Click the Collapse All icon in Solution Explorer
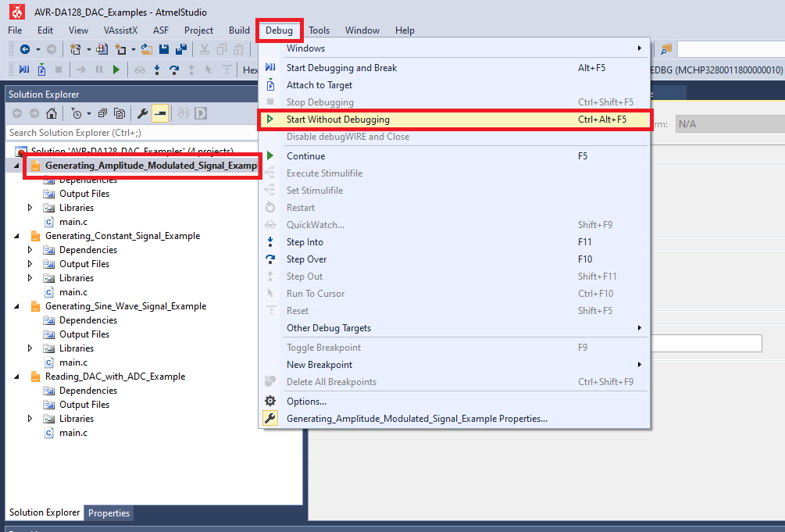Viewport: 785px width, 532px height. (102, 114)
